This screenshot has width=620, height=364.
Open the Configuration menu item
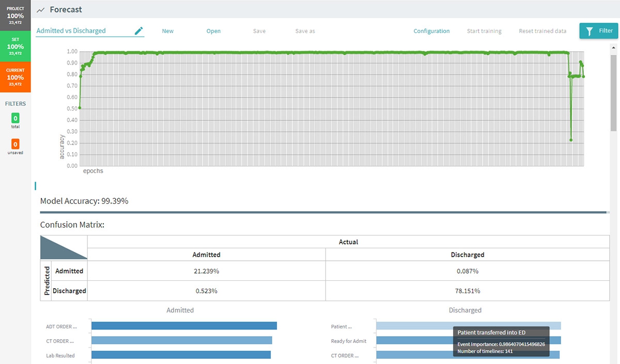431,31
